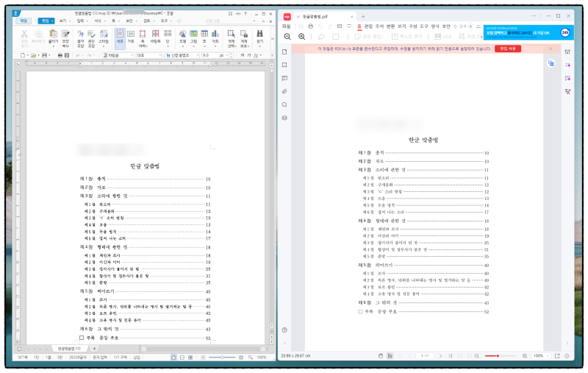Open the 대표 language dropdown

click(148, 55)
